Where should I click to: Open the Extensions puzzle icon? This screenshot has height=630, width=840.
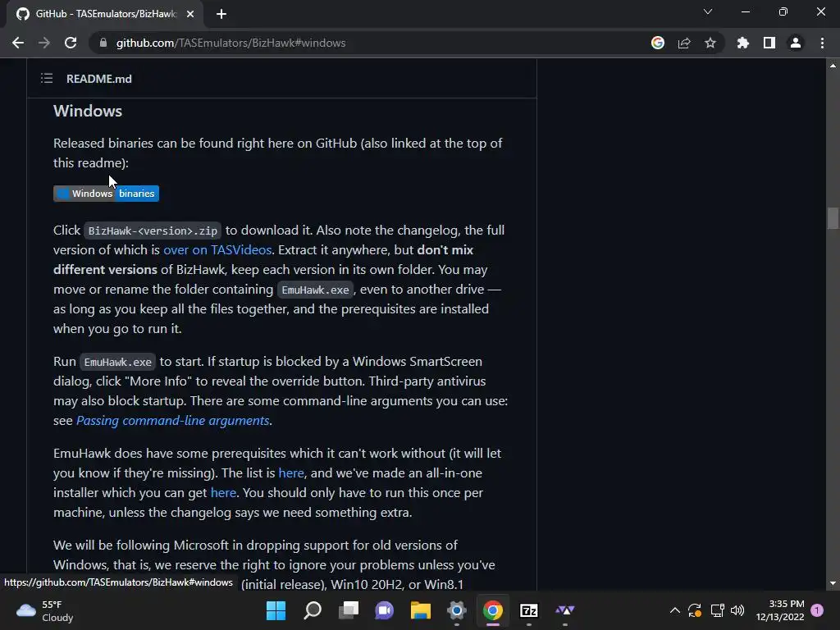click(743, 43)
